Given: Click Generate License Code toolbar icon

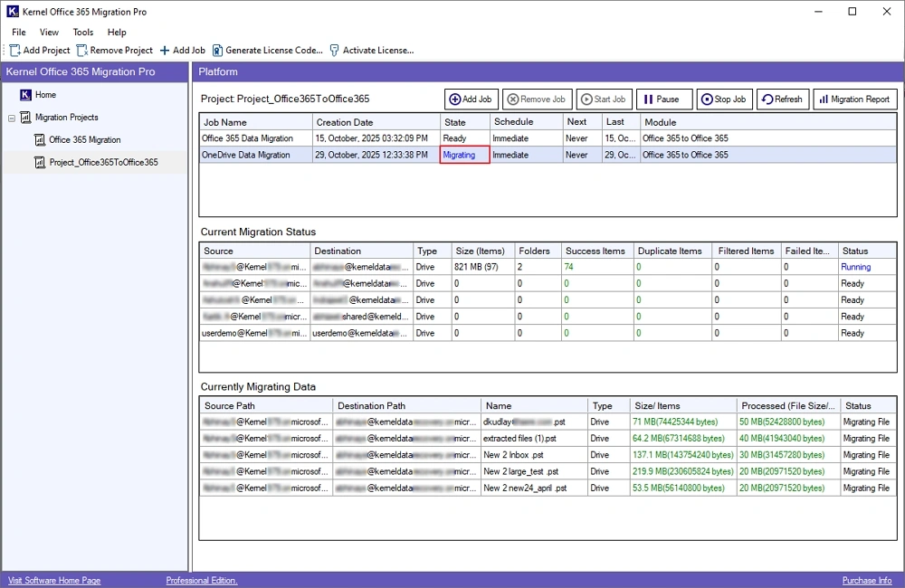Looking at the screenshot, I should coord(217,51).
